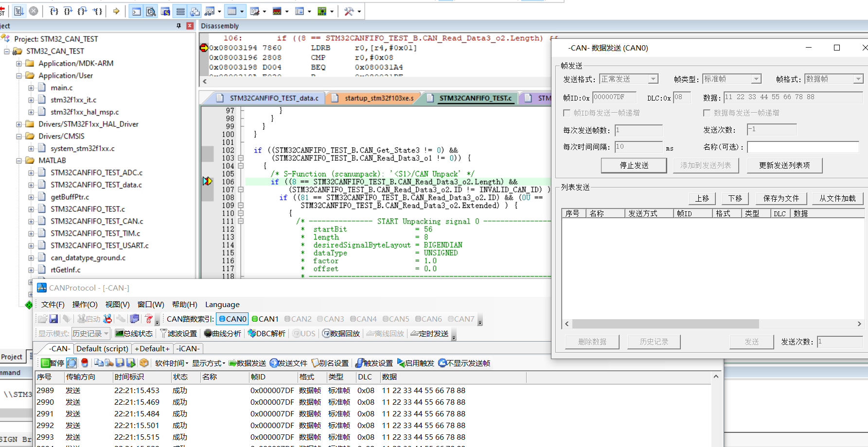The image size is (868, 447).
Task: Open the DBC解析 parser tool
Action: [x=266, y=333]
